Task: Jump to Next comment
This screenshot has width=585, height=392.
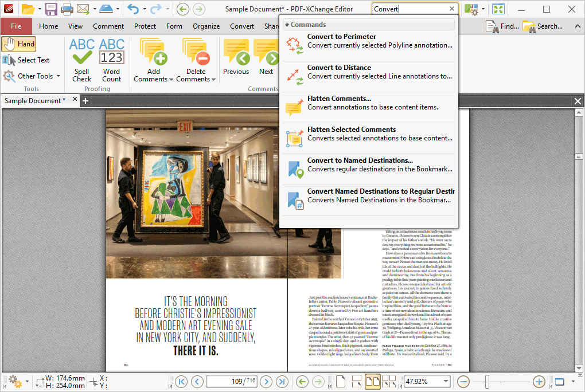Action: [x=266, y=57]
